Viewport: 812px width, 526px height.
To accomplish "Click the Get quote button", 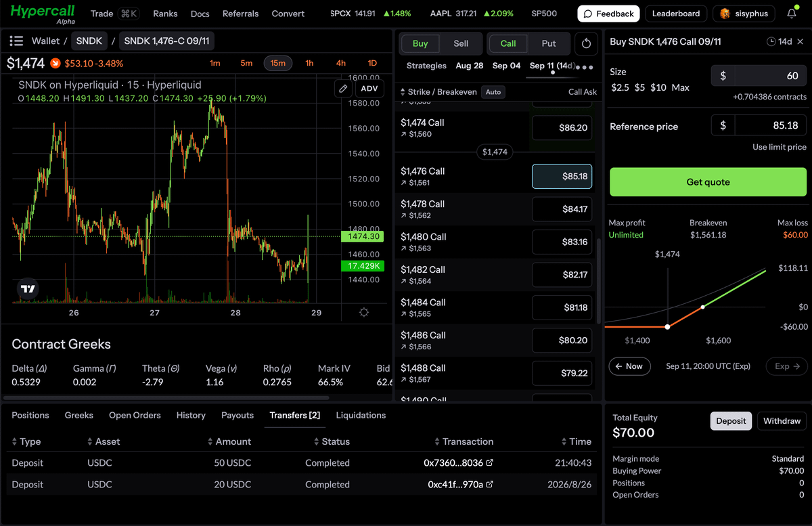I will click(708, 182).
